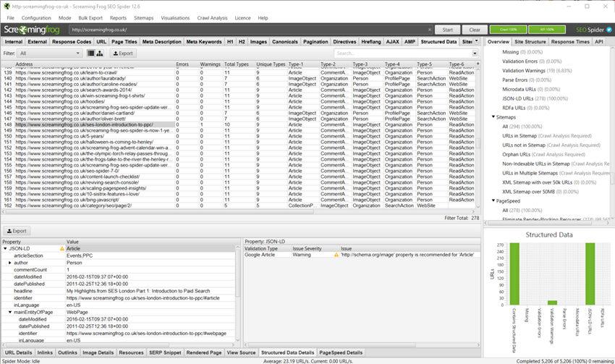Click the Screaming Frog logo

[33, 30]
